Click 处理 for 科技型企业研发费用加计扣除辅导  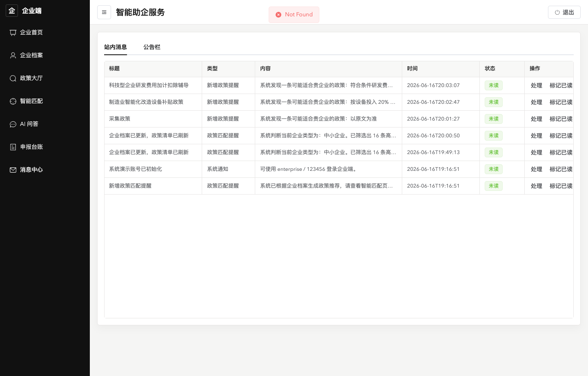[536, 85]
